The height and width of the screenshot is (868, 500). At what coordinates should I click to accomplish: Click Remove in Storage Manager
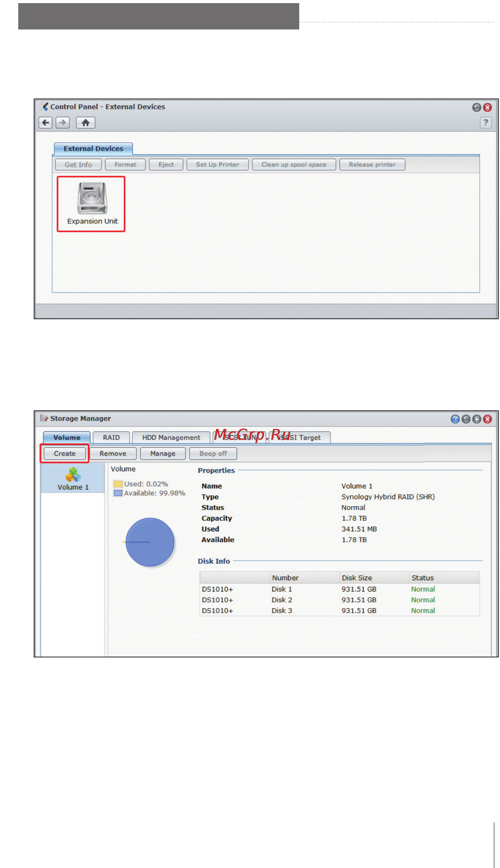click(x=113, y=453)
